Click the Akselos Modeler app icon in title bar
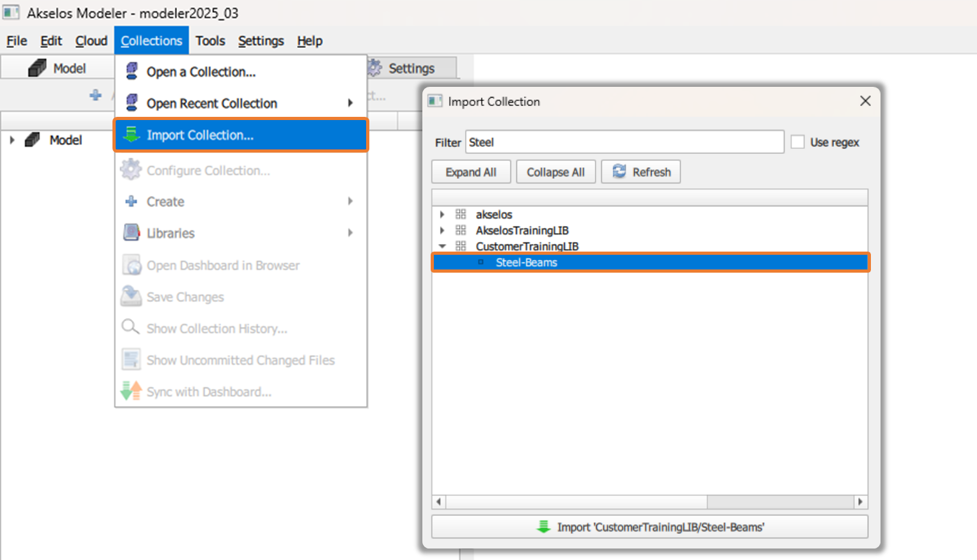The image size is (977, 560). 11,12
